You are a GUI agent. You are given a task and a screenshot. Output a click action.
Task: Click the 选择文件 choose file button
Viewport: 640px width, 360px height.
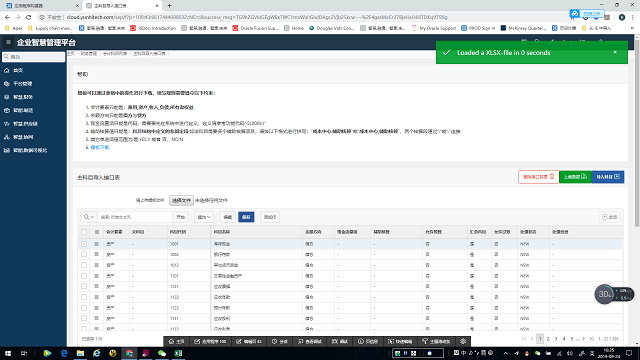(x=181, y=200)
